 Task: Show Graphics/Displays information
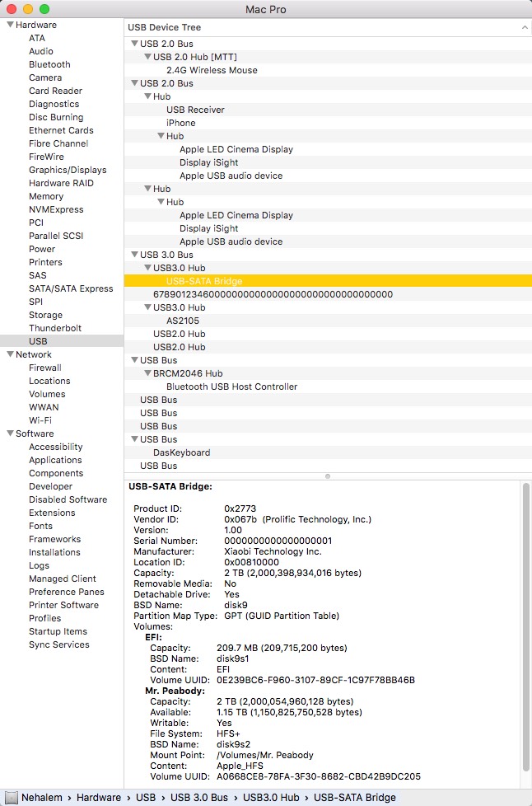(x=68, y=170)
